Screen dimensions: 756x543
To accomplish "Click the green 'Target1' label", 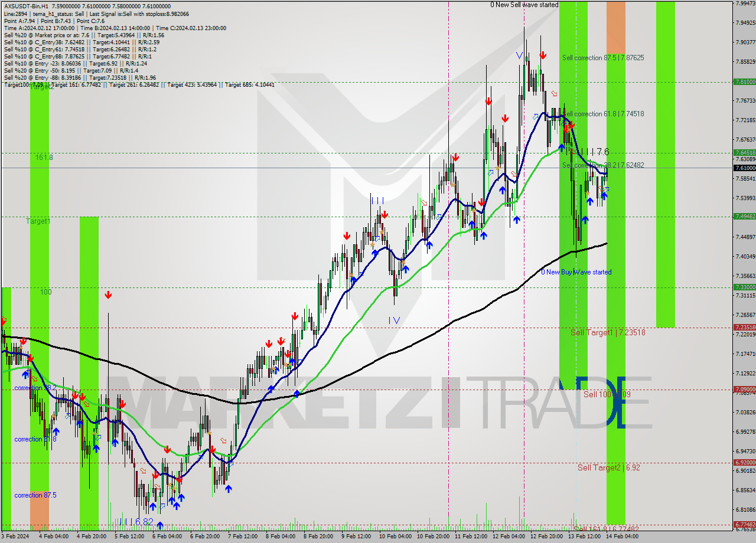I will tap(38, 221).
